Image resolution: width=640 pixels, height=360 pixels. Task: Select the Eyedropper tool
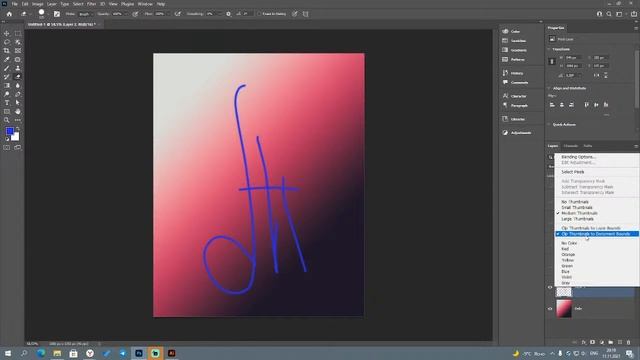pos(7,60)
